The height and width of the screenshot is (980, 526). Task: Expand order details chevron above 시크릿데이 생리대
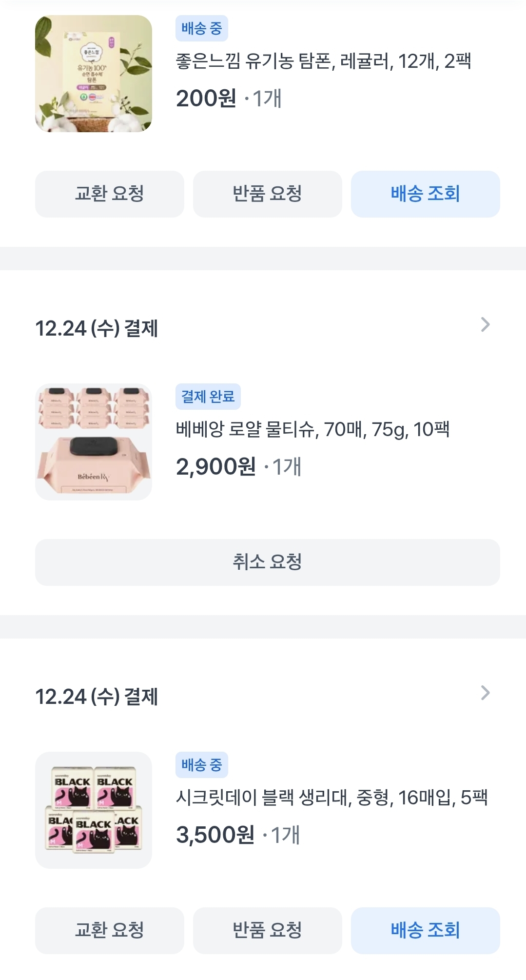[x=485, y=693]
